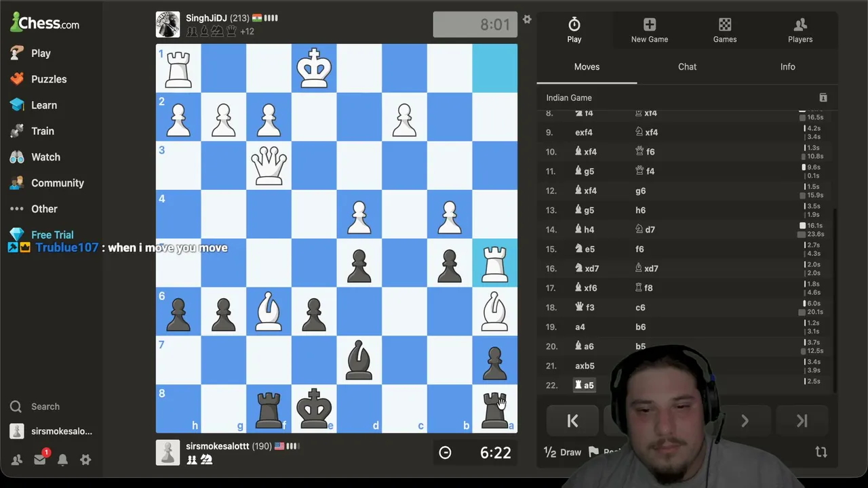868x488 pixels.
Task: Open Community in the sidebar
Action: click(58, 183)
